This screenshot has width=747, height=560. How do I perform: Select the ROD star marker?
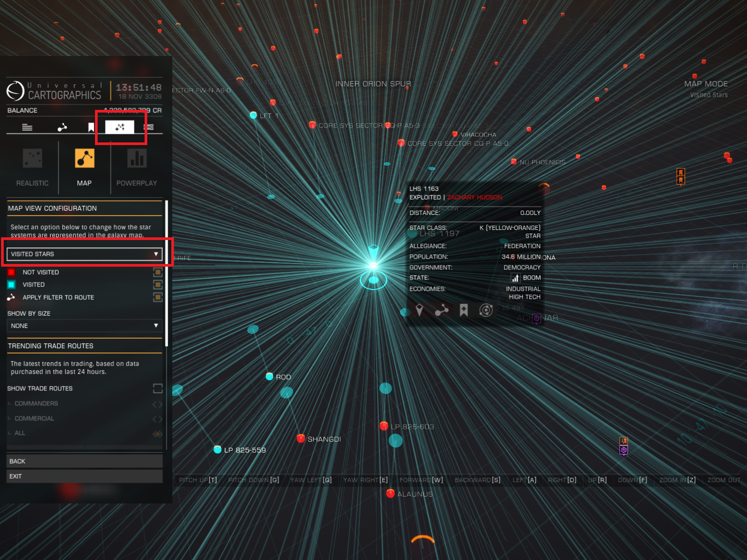(x=269, y=377)
